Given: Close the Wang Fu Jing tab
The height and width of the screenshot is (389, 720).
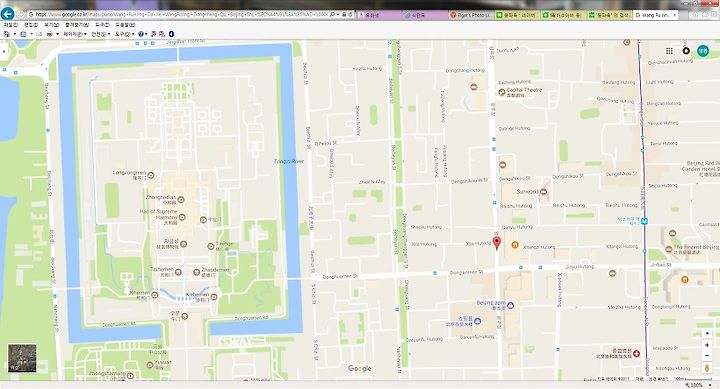Looking at the screenshot, I should [674, 15].
